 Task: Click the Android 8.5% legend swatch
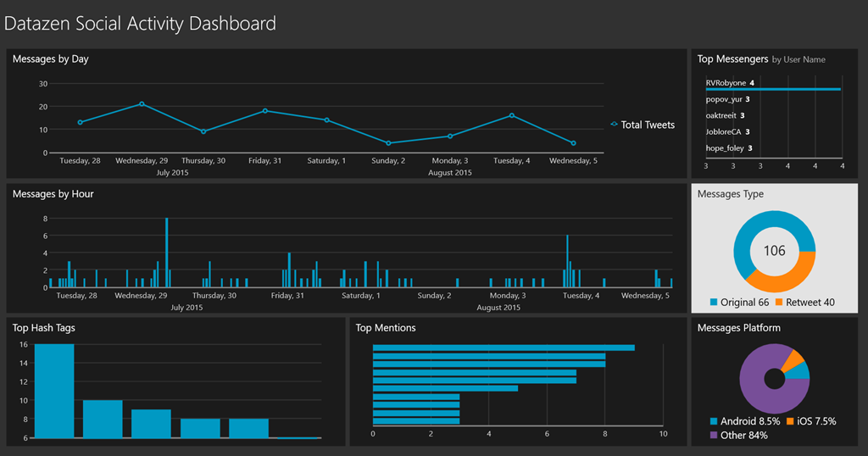714,421
